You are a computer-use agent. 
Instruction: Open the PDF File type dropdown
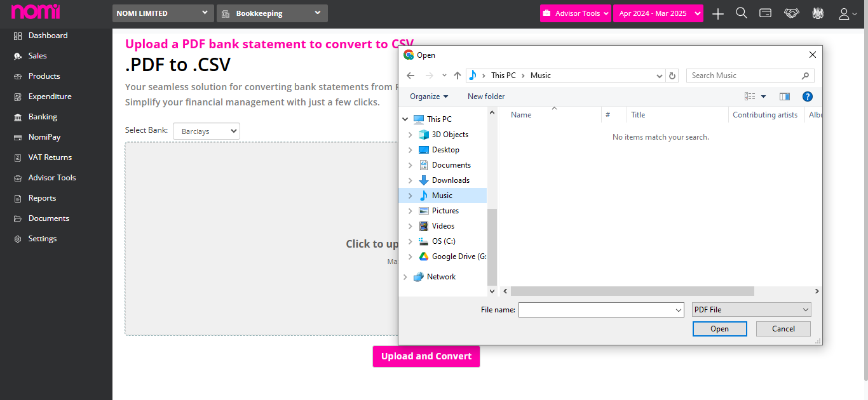tap(752, 310)
